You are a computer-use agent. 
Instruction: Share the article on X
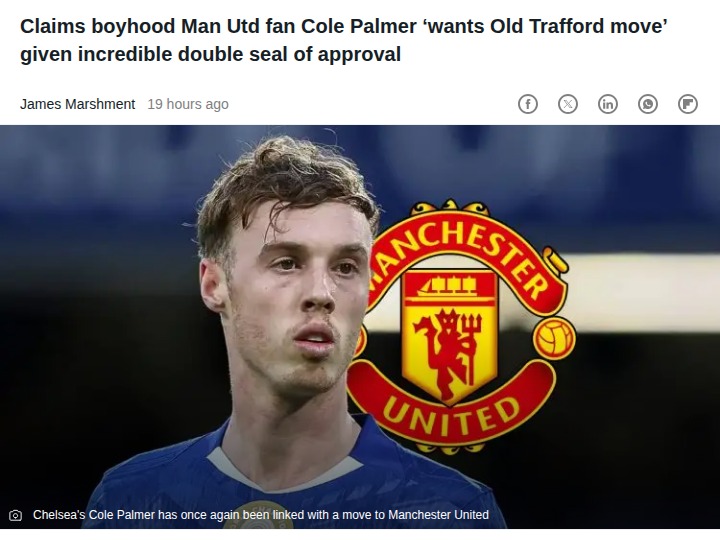pos(568,104)
